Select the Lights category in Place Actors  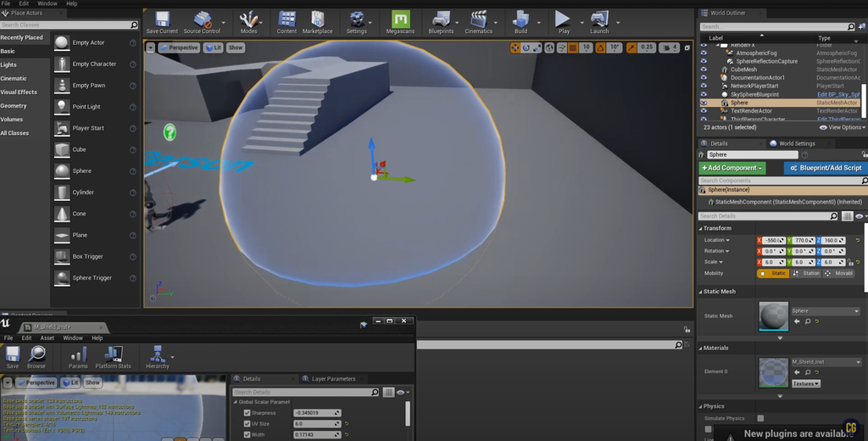click(8, 64)
